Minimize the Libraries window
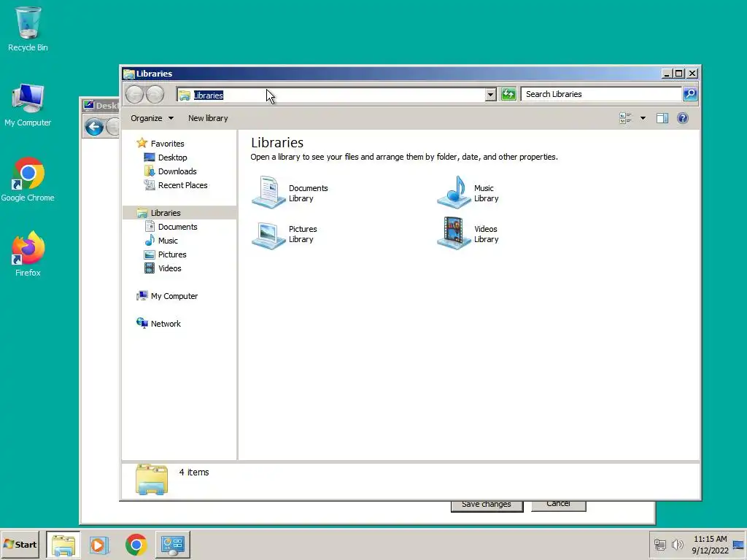Screen dimensions: 747x560 pyautogui.click(x=667, y=74)
